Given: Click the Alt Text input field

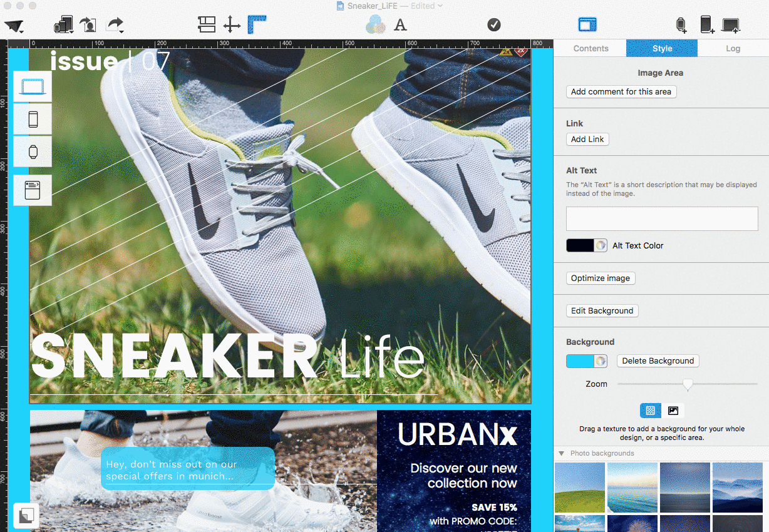Looking at the screenshot, I should [662, 219].
